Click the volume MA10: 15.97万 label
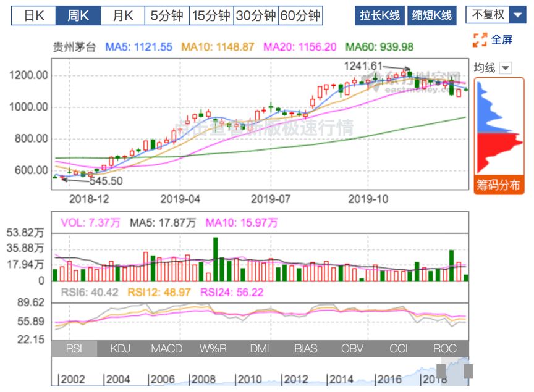Viewport: 534px width, 392px height. (242, 223)
